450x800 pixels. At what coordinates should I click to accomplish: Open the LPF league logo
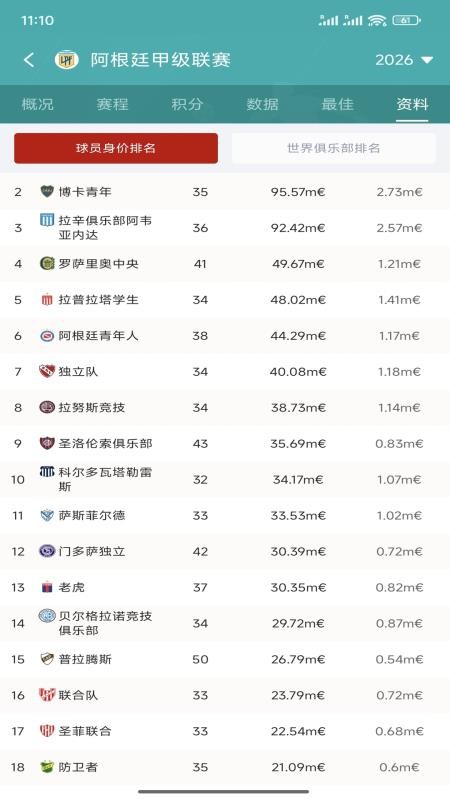(x=66, y=60)
